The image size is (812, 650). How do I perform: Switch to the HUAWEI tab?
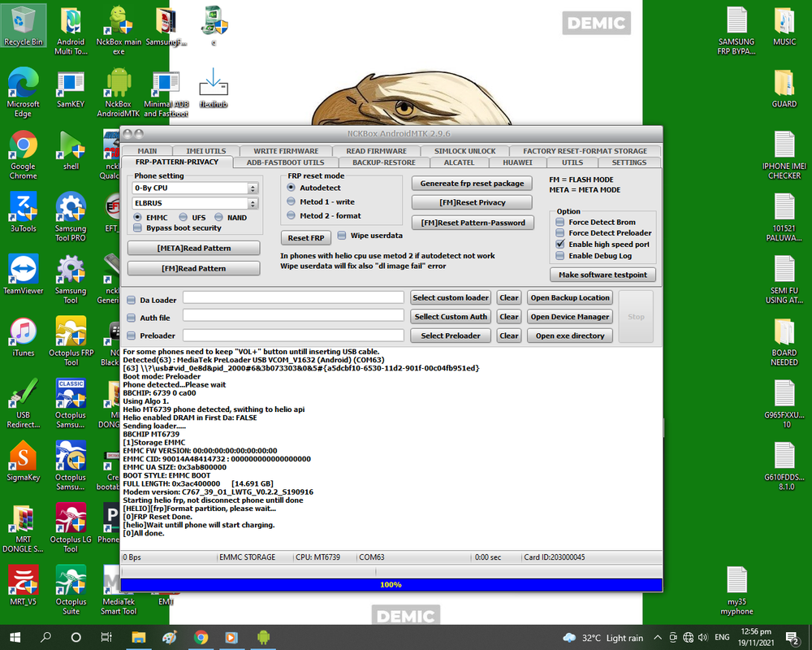pos(517,162)
